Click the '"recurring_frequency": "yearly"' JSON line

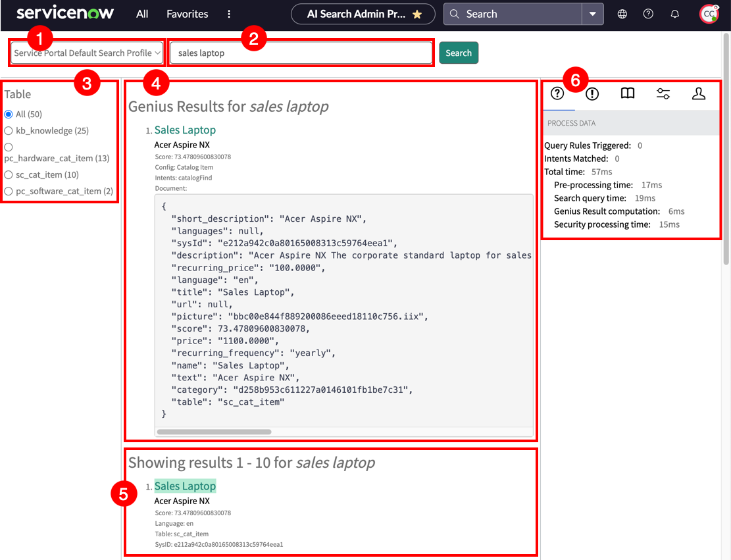tap(253, 353)
